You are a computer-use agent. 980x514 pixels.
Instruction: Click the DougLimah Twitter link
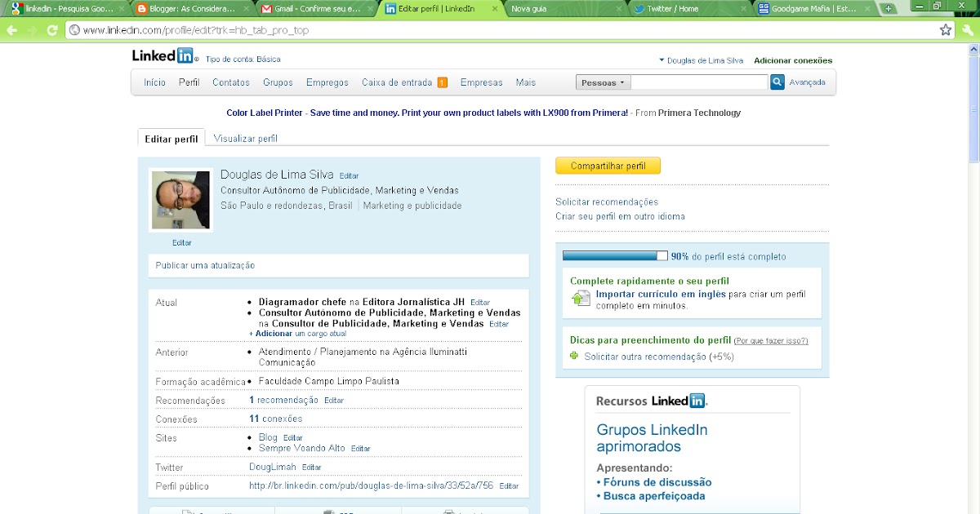(x=273, y=467)
